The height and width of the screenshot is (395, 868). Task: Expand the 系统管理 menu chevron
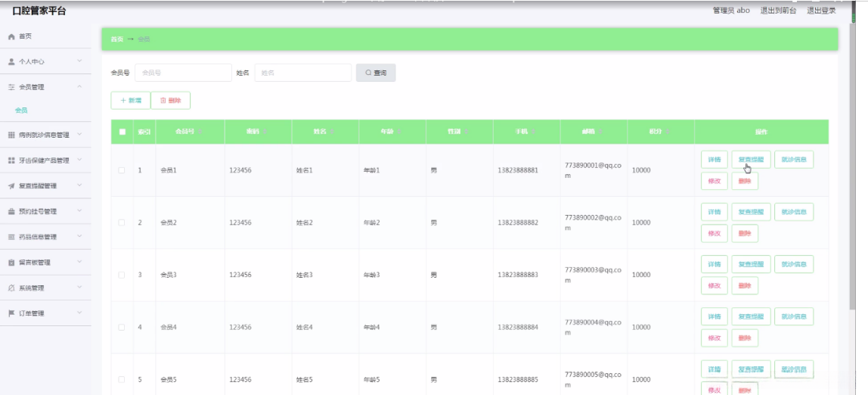click(x=79, y=288)
